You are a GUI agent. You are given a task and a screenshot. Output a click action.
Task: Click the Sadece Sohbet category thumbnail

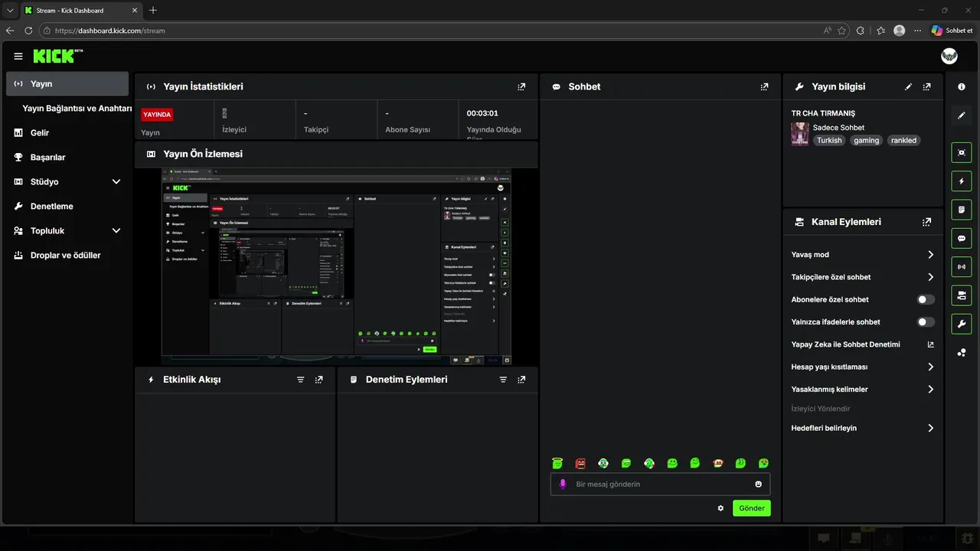(x=800, y=134)
